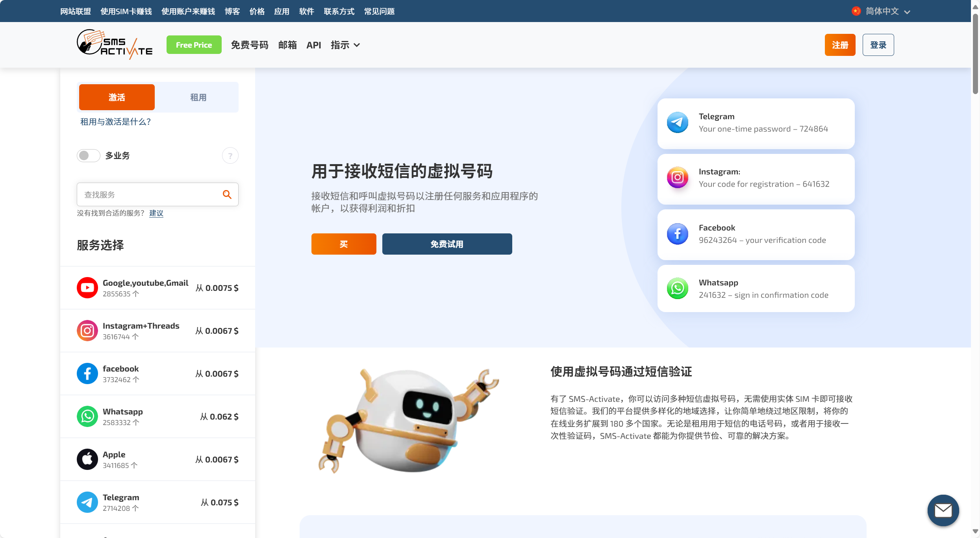This screenshot has height=538, width=980.
Task: Click the Apple service icon
Action: 87,459
